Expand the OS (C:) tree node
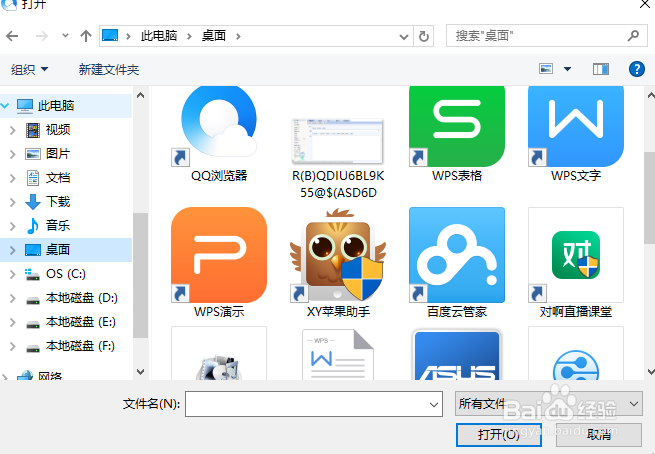 13,274
